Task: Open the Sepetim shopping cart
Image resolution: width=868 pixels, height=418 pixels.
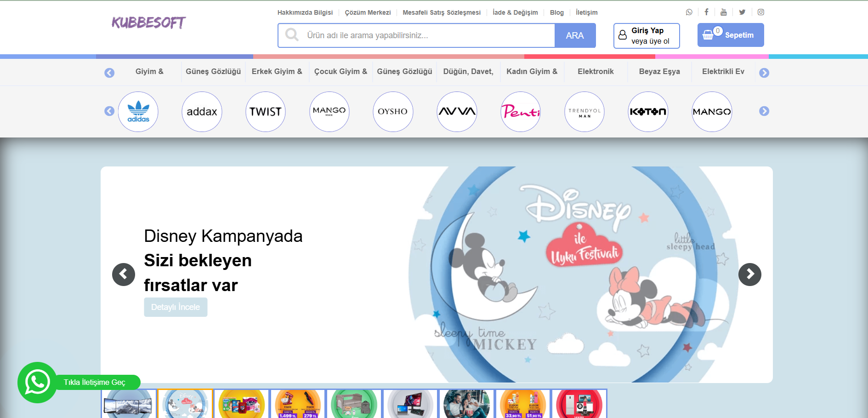Action: point(731,35)
